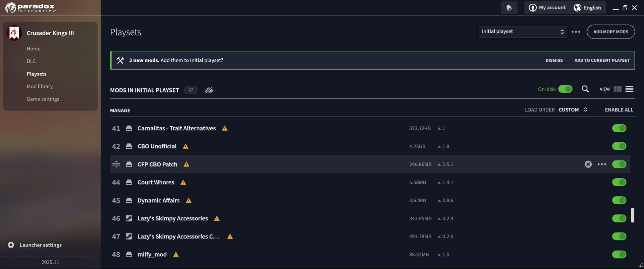Screen dimensions: 644x269
Task: Go to Mod library in sidebar
Action: point(40,86)
